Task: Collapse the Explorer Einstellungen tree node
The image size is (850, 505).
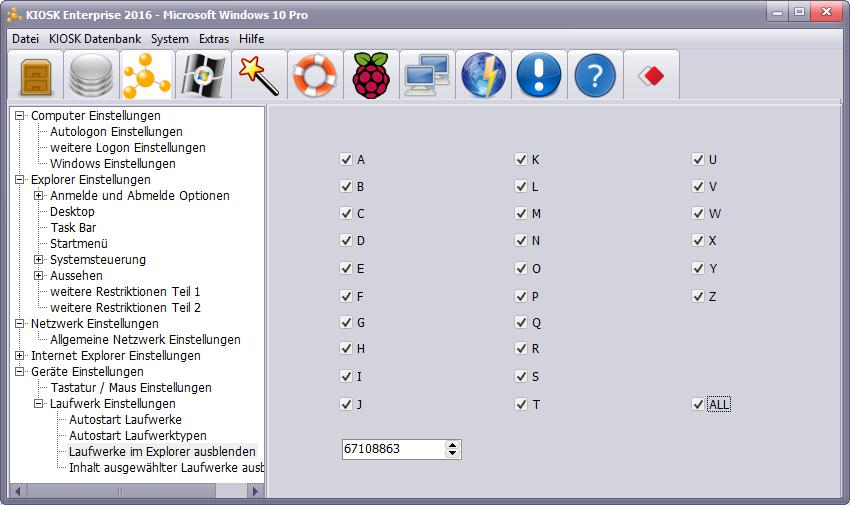Action: click(20, 179)
